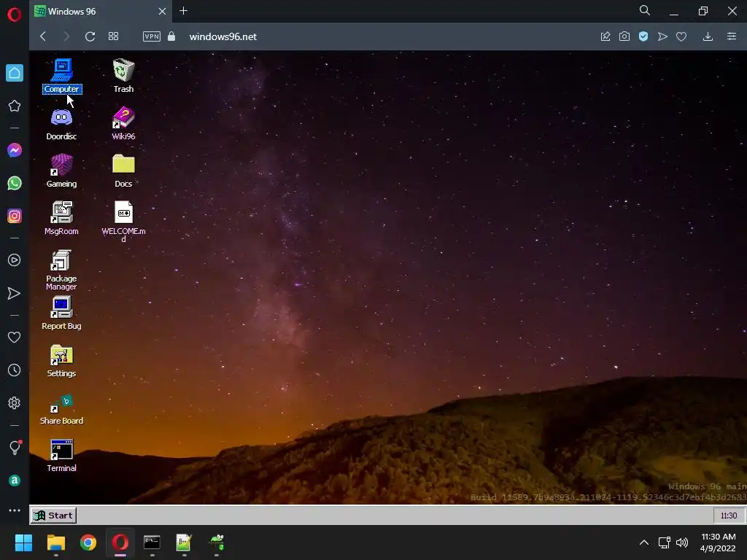Image resolution: width=747 pixels, height=560 pixels.
Task: Open My Flow in the sidebar
Action: pyautogui.click(x=15, y=293)
